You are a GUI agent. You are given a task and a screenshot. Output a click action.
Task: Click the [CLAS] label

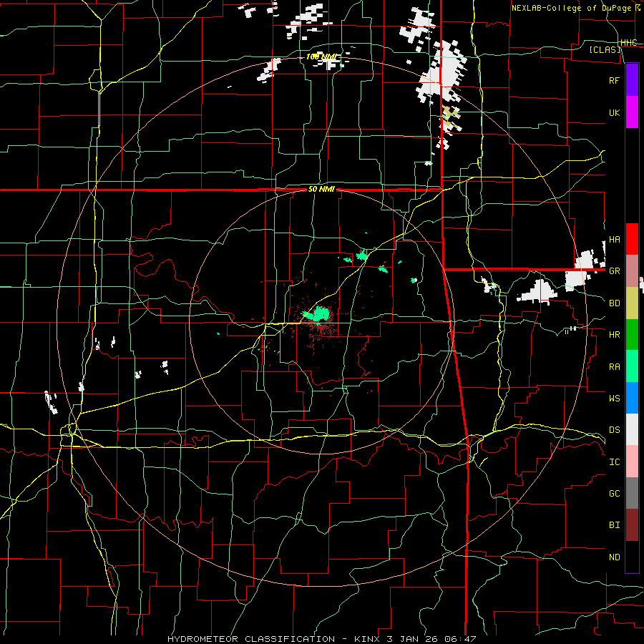(605, 50)
